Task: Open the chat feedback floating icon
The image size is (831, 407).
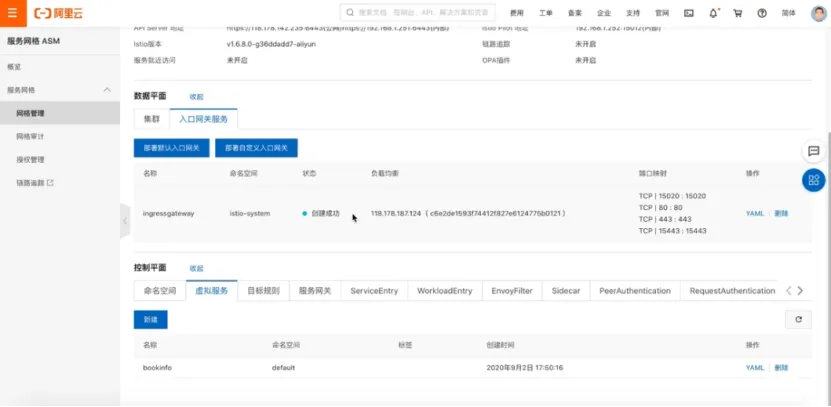Action: click(x=814, y=152)
